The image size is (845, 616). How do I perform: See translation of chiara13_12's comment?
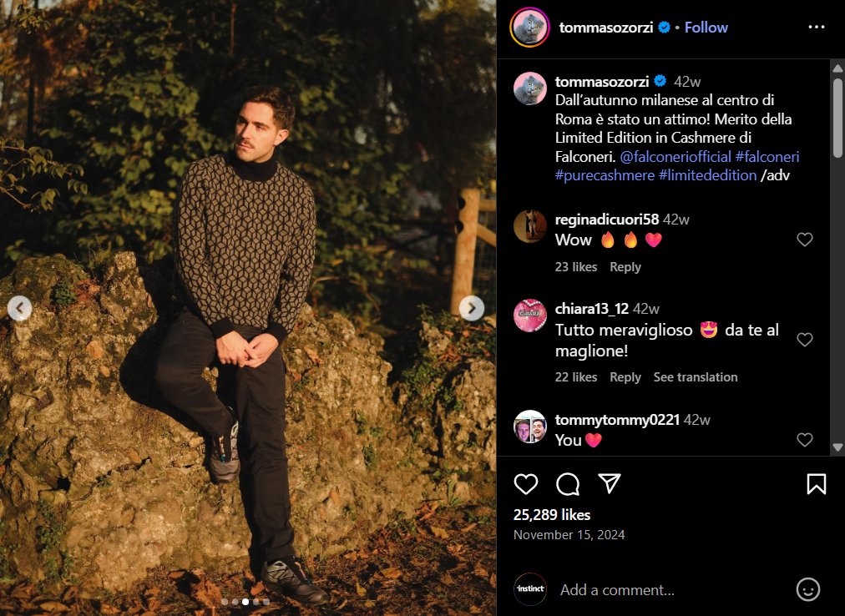(x=695, y=377)
